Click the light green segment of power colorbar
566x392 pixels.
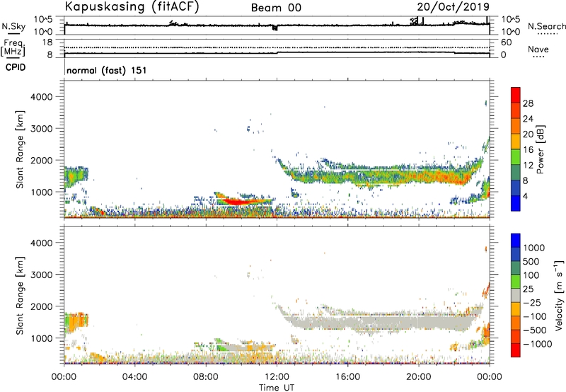click(x=516, y=156)
